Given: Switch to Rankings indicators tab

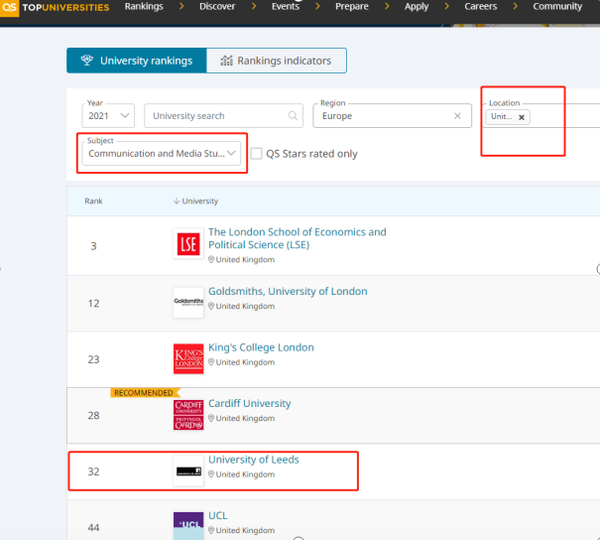Looking at the screenshot, I should [276, 60].
